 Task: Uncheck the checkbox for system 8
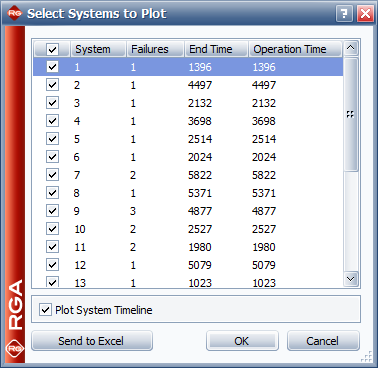[x=52, y=193]
